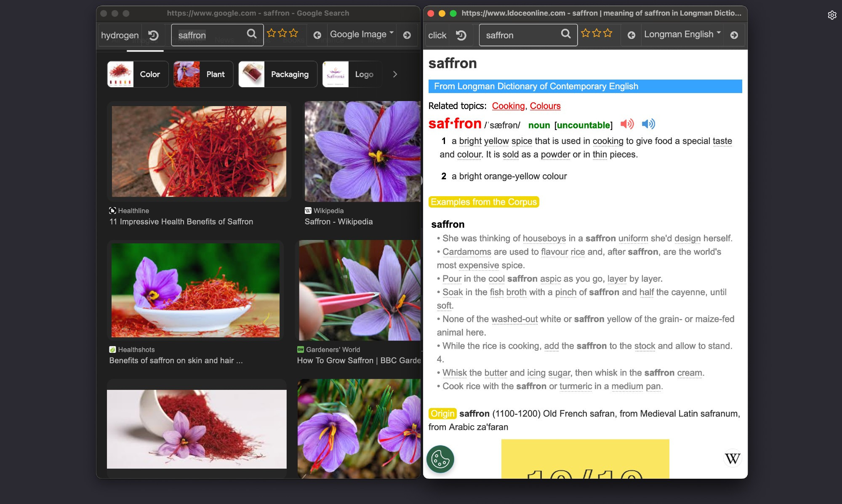Image resolution: width=842 pixels, height=504 pixels.
Task: Click history icon in Longman window toolbar
Action: coord(461,35)
